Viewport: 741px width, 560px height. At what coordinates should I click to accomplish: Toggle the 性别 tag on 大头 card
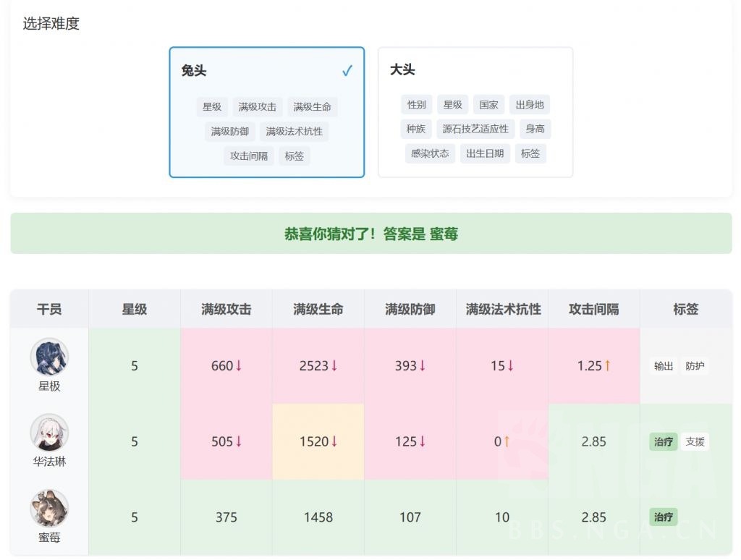[x=416, y=104]
